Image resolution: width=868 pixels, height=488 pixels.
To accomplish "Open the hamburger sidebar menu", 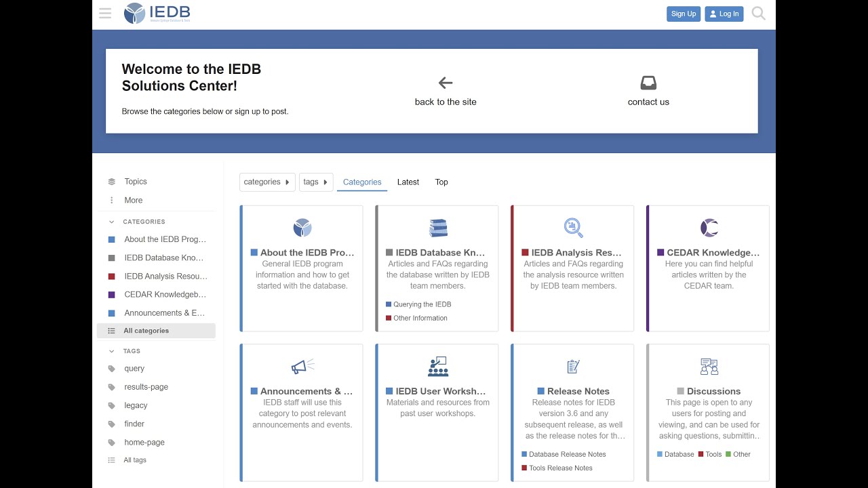I will coord(105,14).
